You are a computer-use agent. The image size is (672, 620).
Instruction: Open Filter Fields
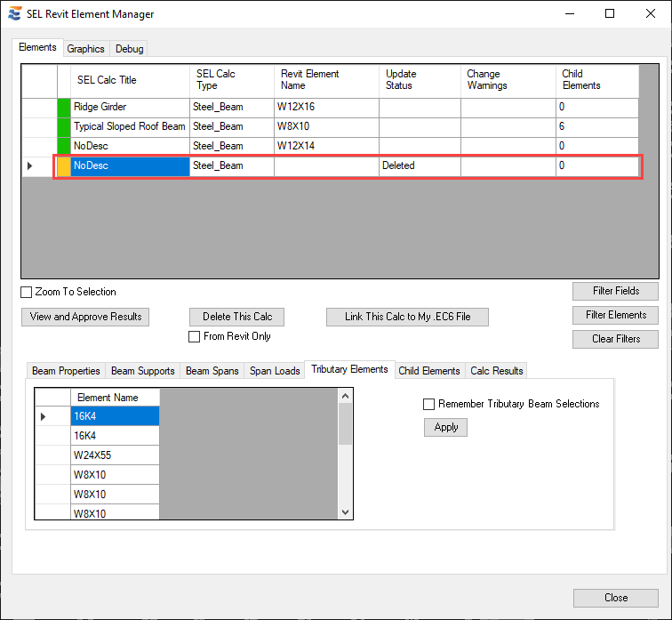pos(615,291)
